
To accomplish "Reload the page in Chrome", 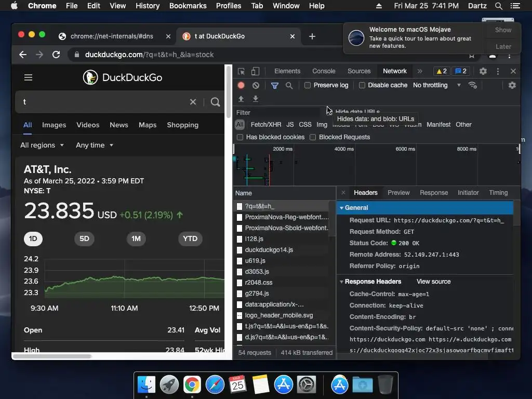I will (x=56, y=55).
